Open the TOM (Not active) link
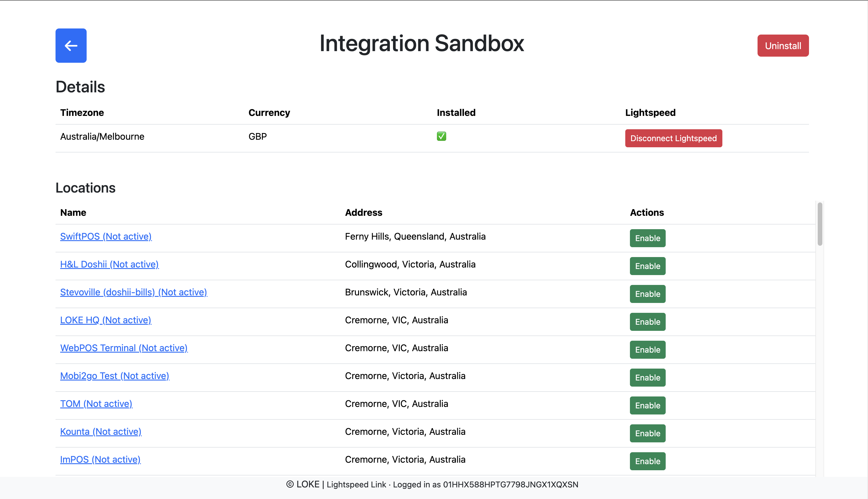Image resolution: width=868 pixels, height=499 pixels. (97, 404)
